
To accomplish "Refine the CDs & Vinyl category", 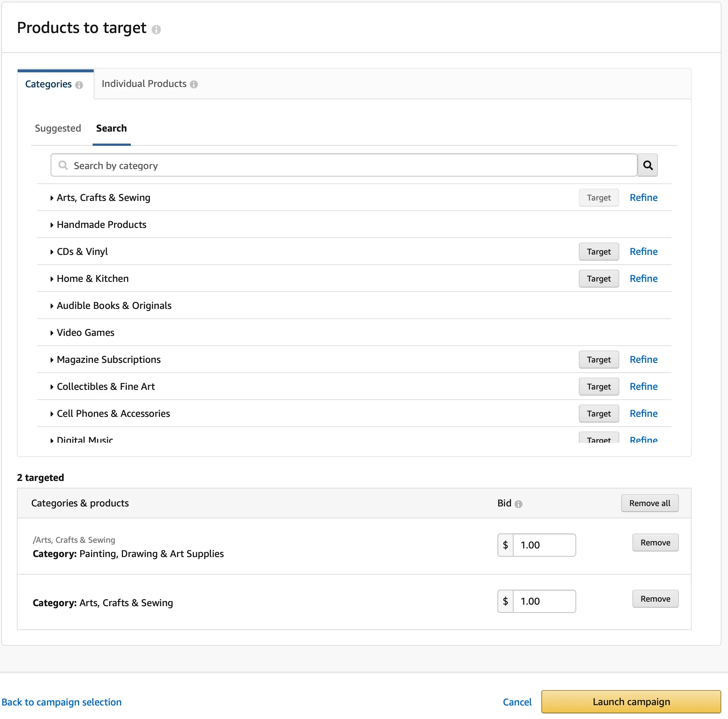I will coord(644,251).
